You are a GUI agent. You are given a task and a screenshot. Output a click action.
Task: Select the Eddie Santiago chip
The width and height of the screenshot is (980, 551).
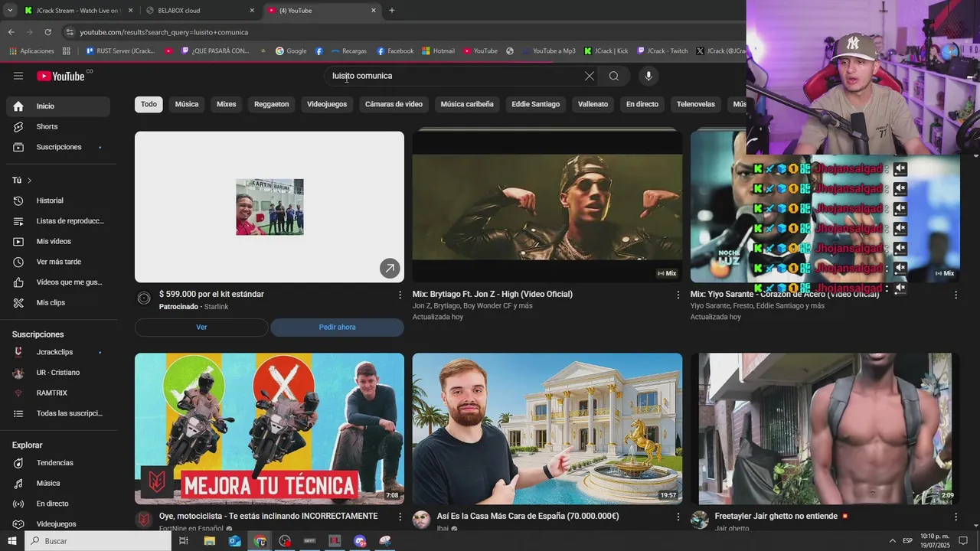point(536,104)
